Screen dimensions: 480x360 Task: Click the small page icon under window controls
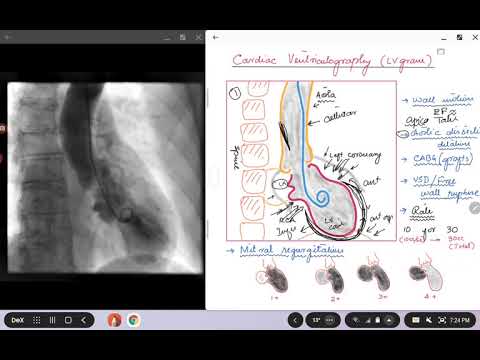tap(441, 52)
